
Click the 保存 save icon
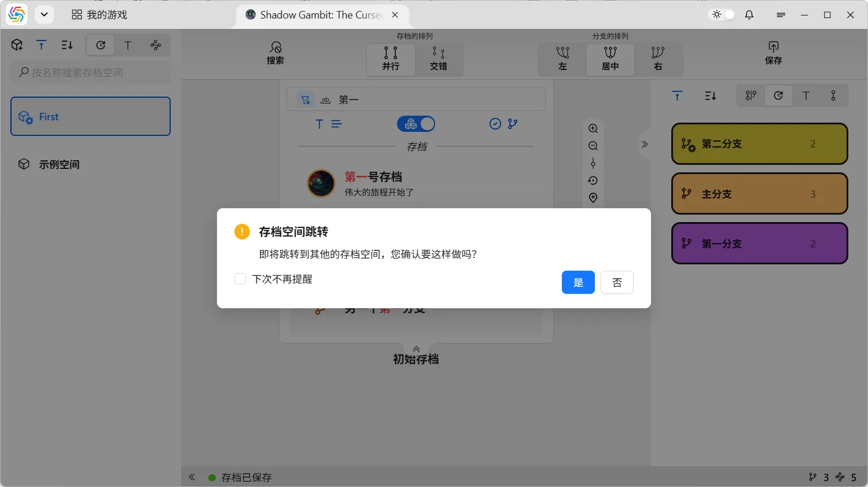773,53
